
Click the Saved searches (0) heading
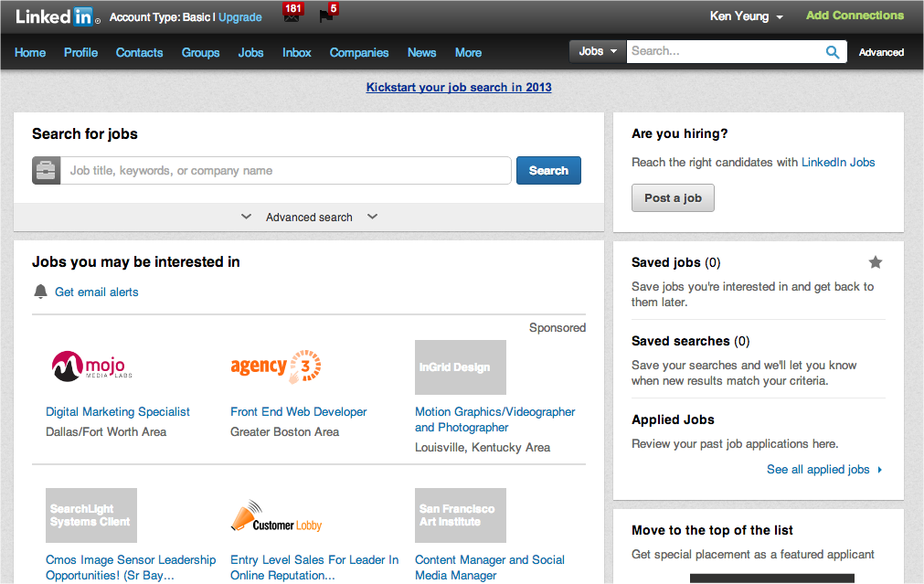tap(691, 341)
